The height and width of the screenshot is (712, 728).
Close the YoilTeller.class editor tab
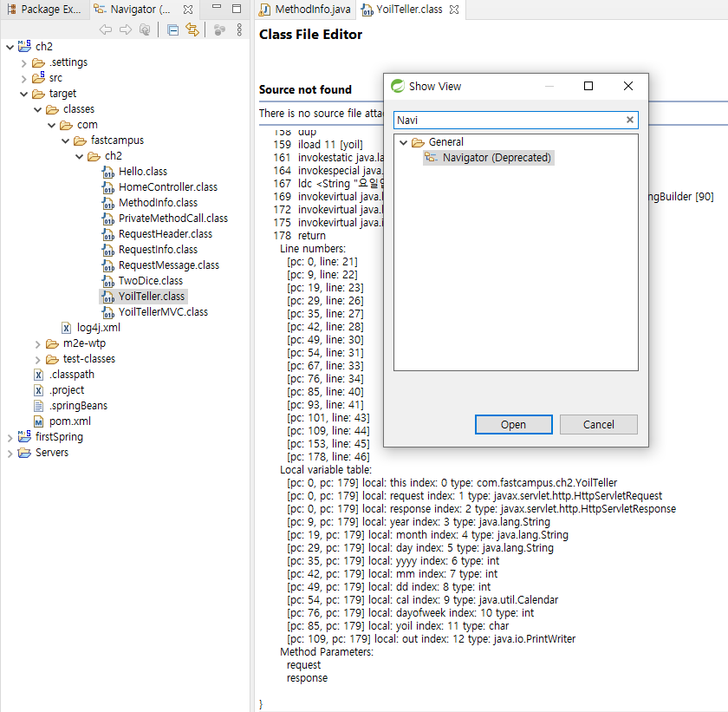tap(454, 10)
